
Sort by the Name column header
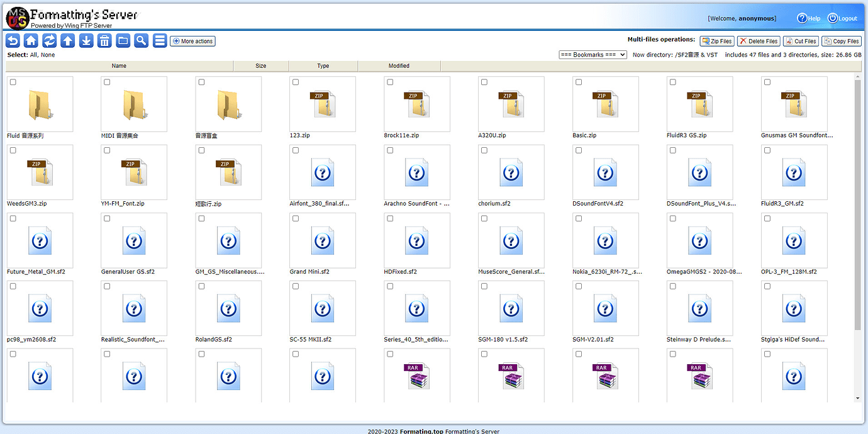119,66
